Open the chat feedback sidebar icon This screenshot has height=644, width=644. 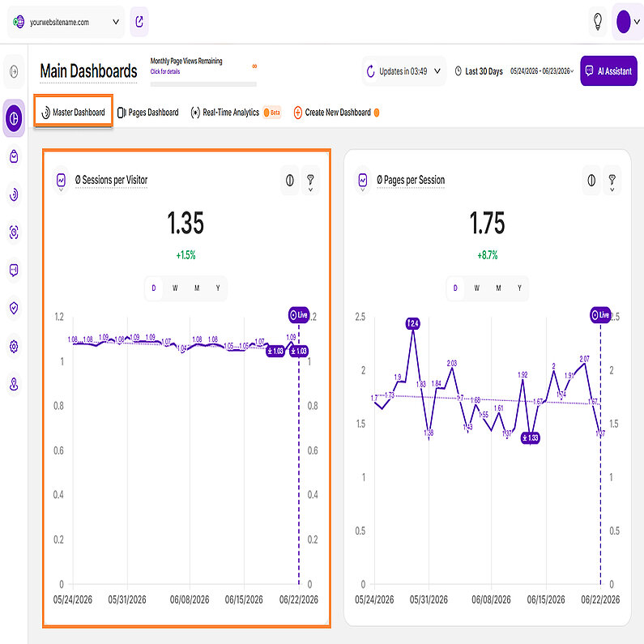(14, 270)
